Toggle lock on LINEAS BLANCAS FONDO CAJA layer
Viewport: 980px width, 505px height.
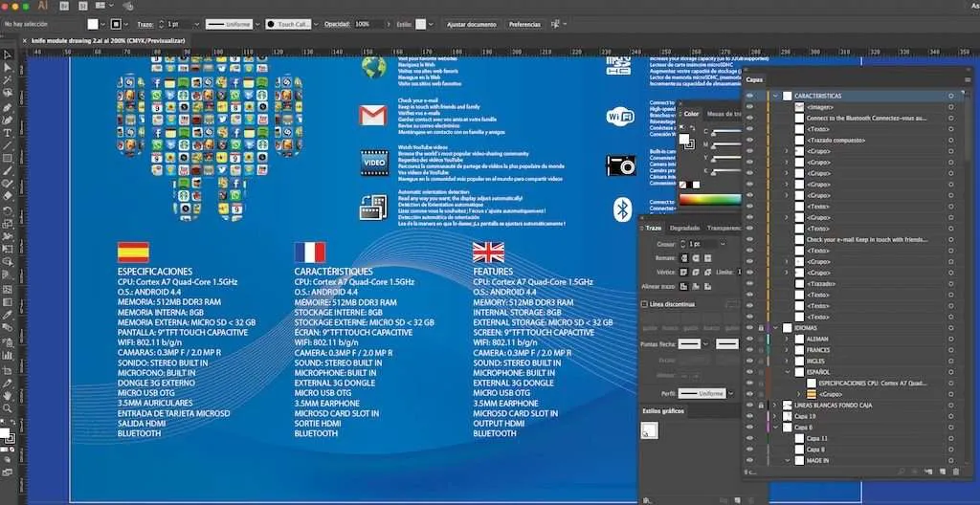coord(761,405)
